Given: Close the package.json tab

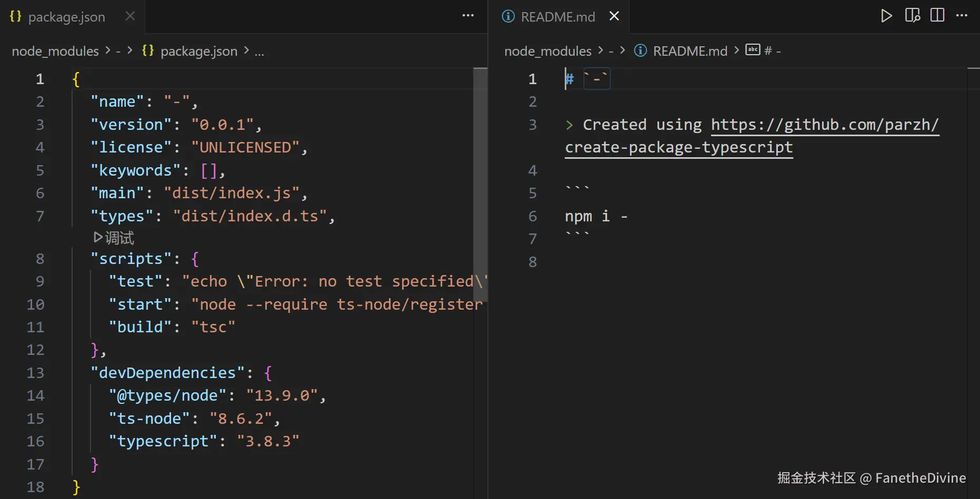Looking at the screenshot, I should (130, 16).
